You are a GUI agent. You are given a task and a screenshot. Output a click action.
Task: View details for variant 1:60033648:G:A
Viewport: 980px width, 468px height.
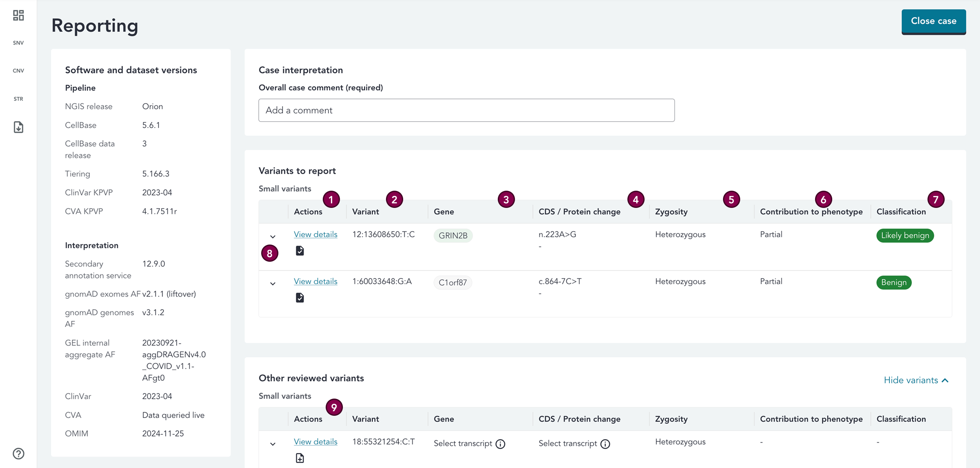[315, 282]
